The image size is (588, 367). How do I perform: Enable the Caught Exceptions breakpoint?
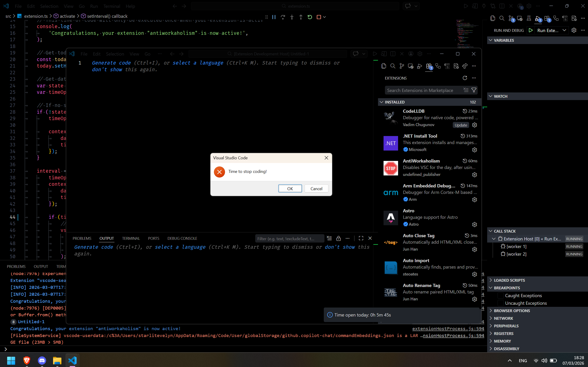click(x=501, y=295)
